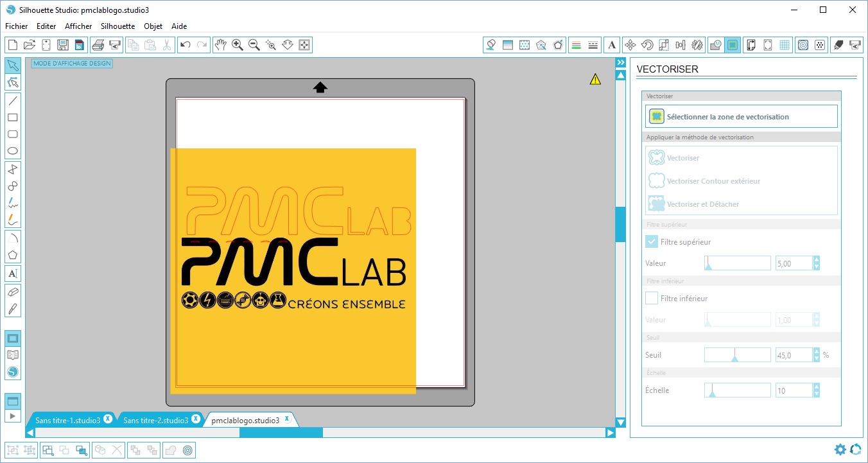Open the Print icon in toolbar

point(98,45)
